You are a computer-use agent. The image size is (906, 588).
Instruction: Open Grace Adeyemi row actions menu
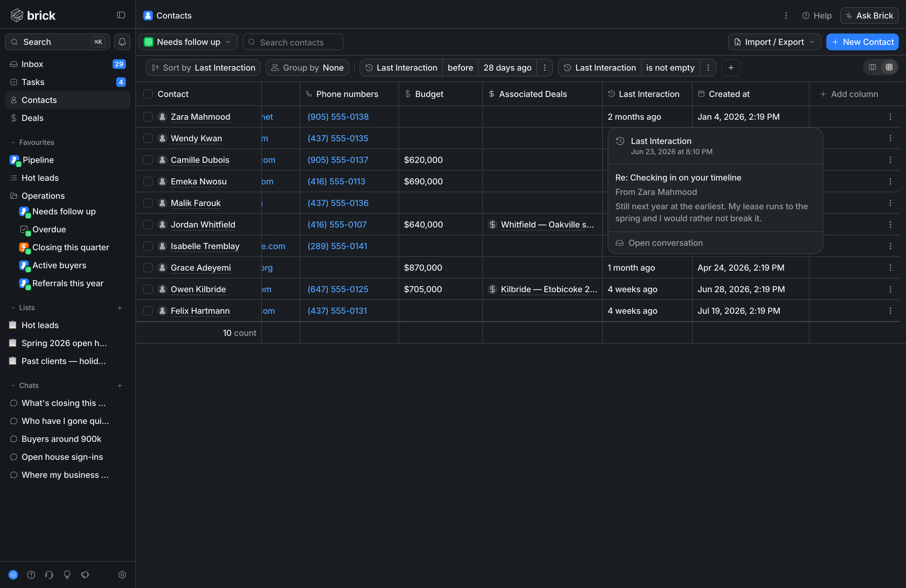pyautogui.click(x=890, y=268)
